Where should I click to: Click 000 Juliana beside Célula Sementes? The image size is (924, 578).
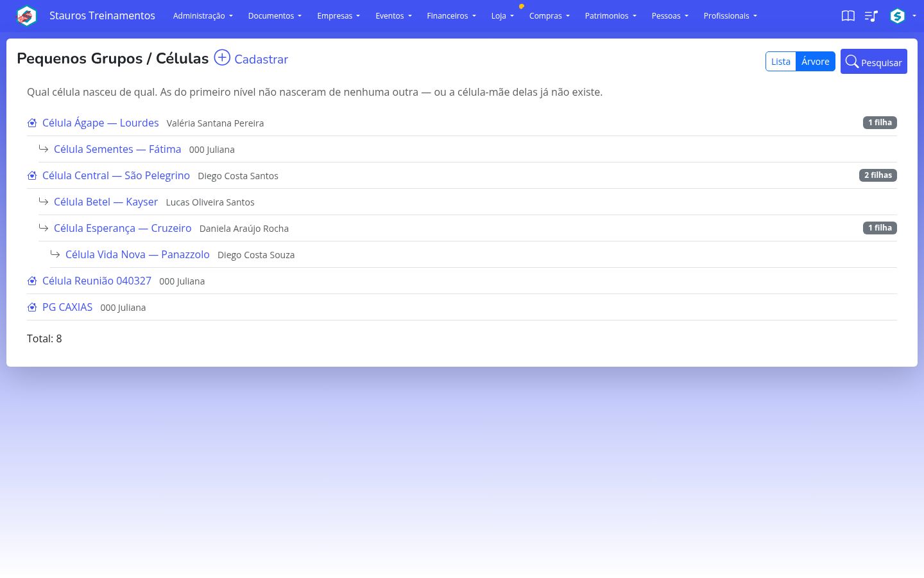(212, 150)
